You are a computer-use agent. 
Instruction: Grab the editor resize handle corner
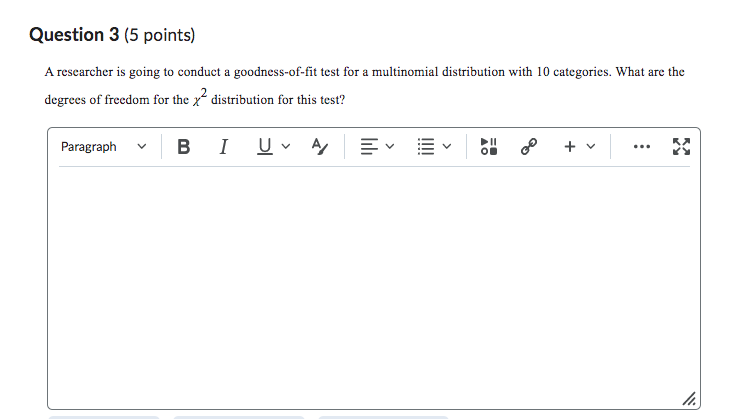pyautogui.click(x=689, y=399)
